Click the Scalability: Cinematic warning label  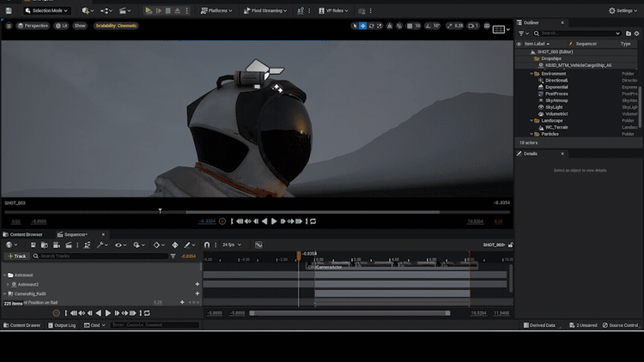[116, 26]
